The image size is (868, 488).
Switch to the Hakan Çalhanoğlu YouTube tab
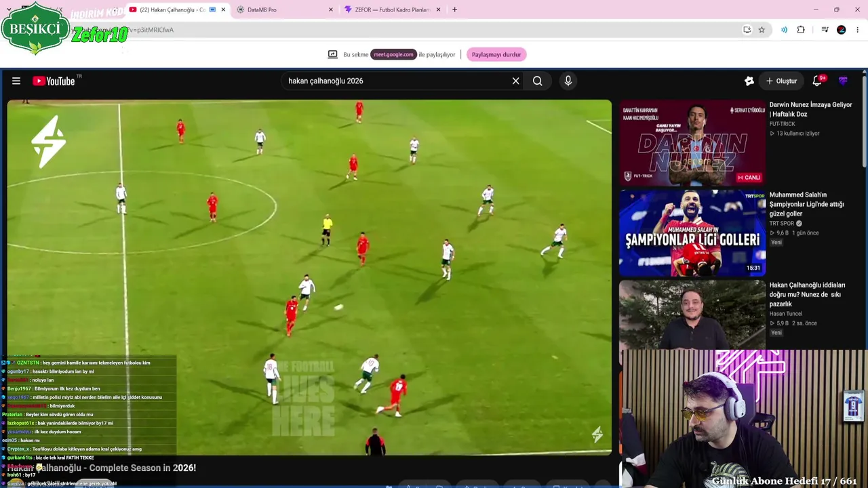pos(172,9)
